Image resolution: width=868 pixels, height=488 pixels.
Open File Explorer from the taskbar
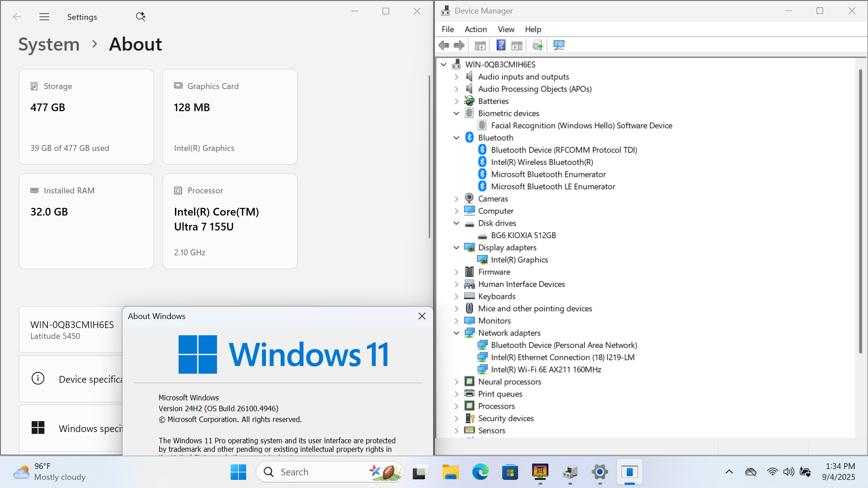pyautogui.click(x=450, y=472)
